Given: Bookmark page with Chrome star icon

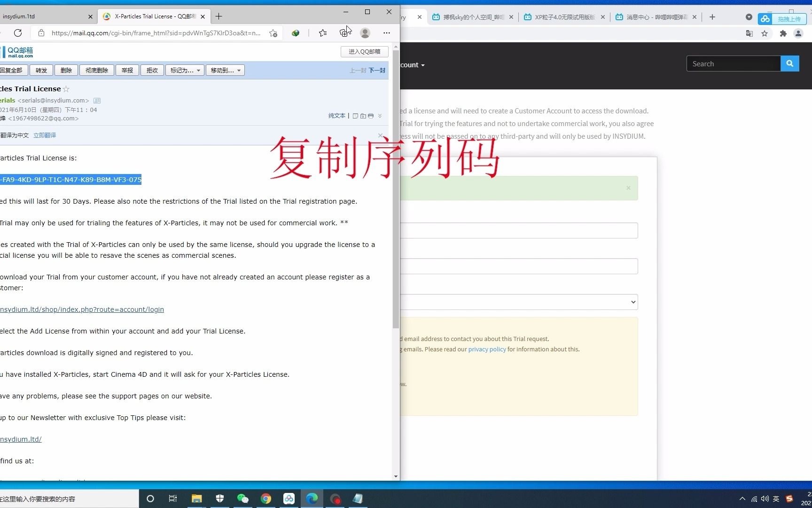Looking at the screenshot, I should [x=765, y=33].
